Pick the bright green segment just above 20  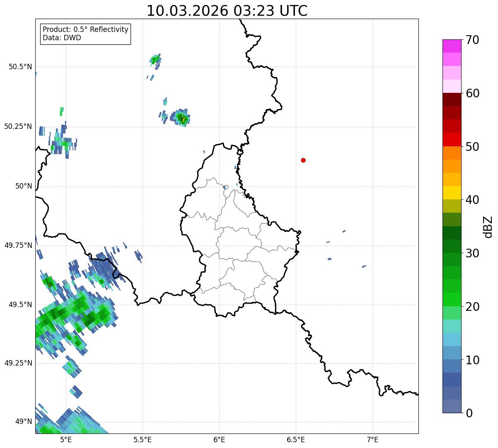coord(452,299)
